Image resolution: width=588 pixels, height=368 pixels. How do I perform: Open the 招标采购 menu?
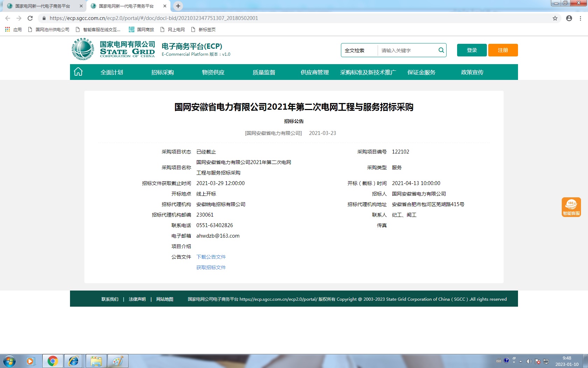[162, 72]
